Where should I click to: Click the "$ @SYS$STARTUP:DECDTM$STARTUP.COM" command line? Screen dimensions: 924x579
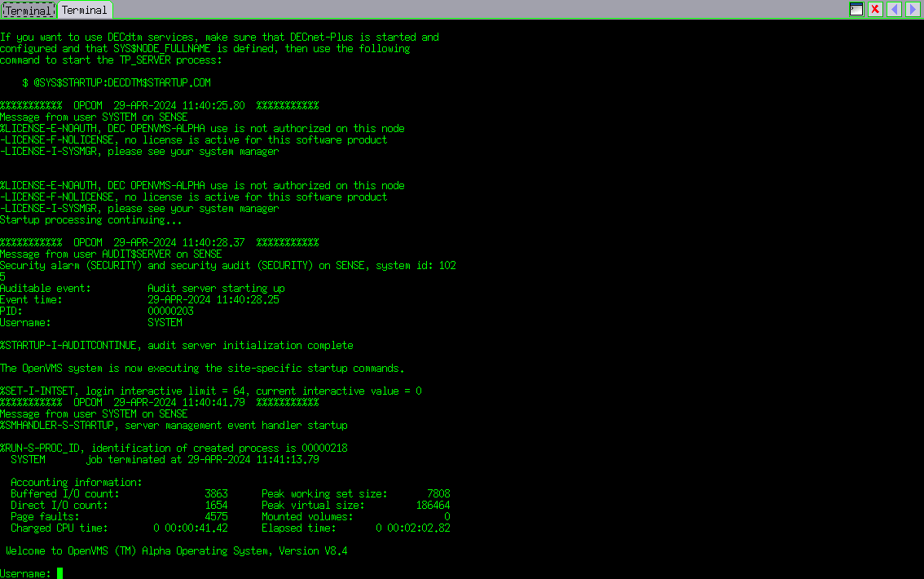[116, 82]
